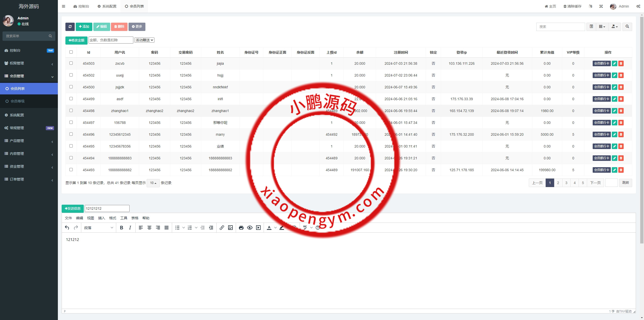Open the 段落 paragraph format dropdown

pos(99,228)
